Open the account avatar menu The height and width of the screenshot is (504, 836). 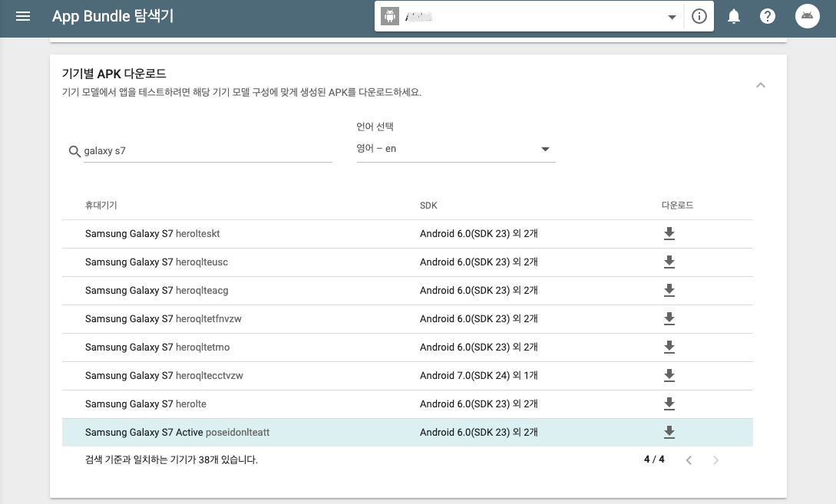(807, 16)
